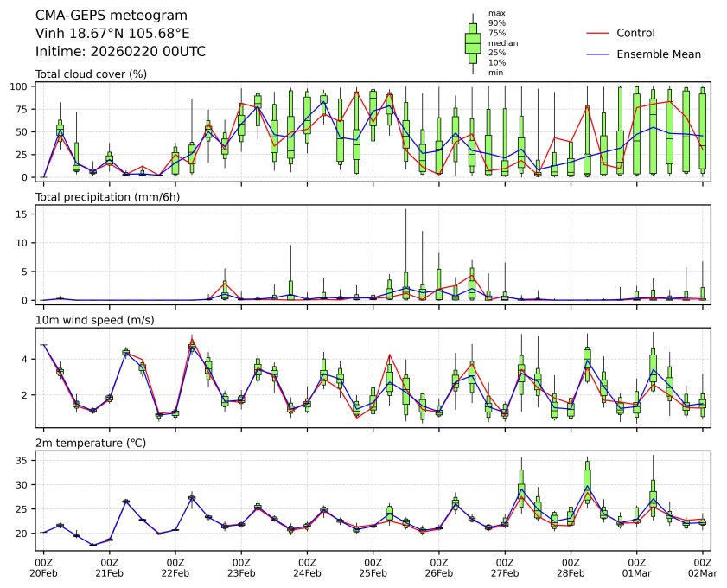Select the Total cloud cover (%) panel title
Image resolution: width=727 pixels, height=588 pixels.
pos(91,74)
